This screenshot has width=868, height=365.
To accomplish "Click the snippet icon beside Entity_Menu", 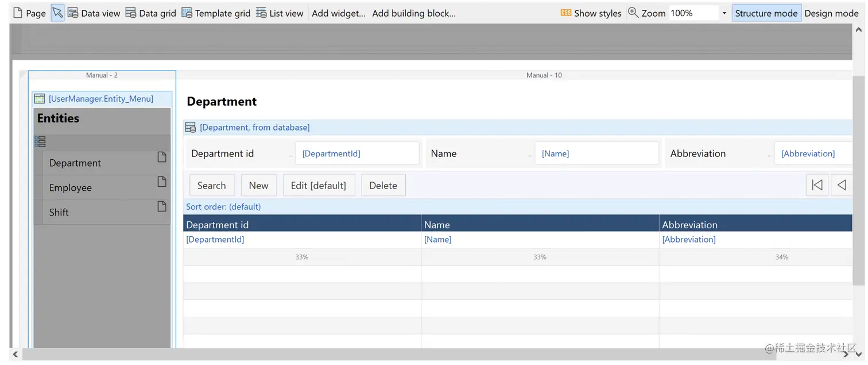I will pos(39,99).
